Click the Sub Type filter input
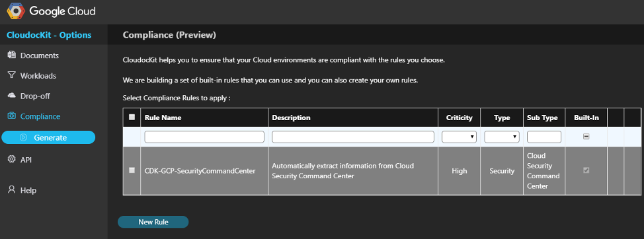 [543, 137]
